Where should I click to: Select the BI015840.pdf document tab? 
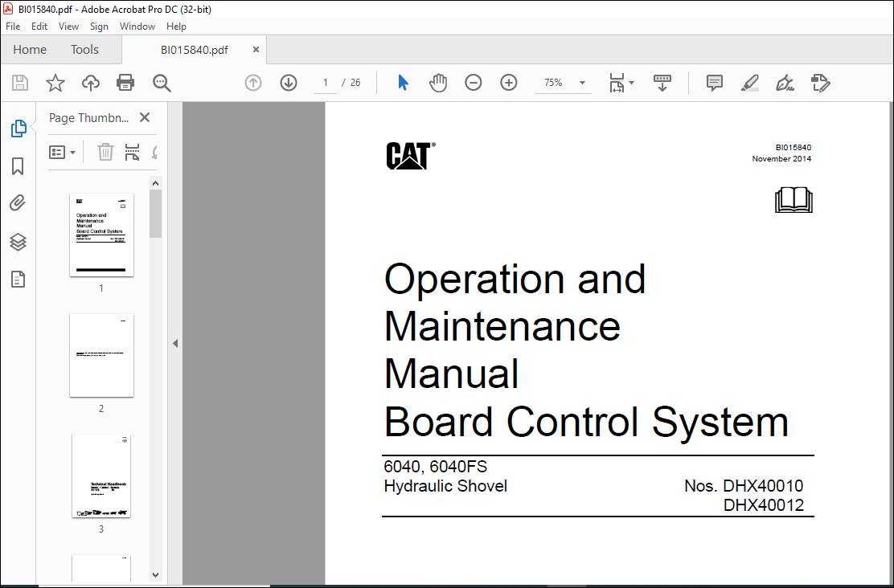[195, 50]
